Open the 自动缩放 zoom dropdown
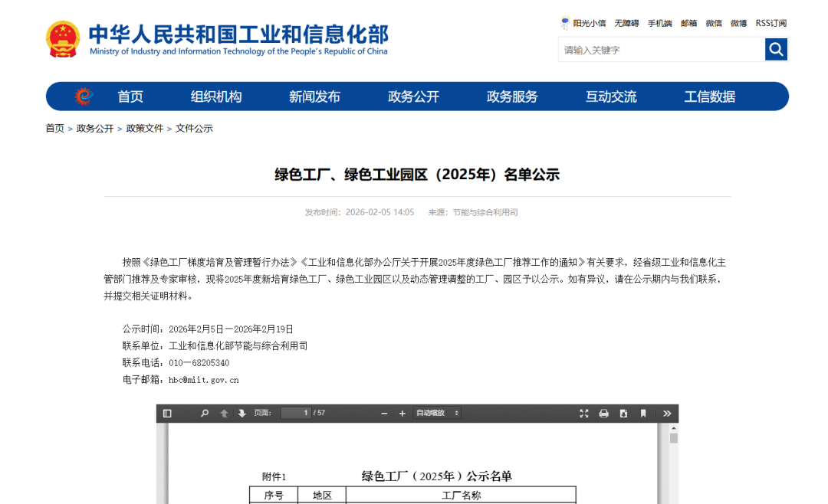Viewport: 828px width, 504px height. tap(437, 414)
